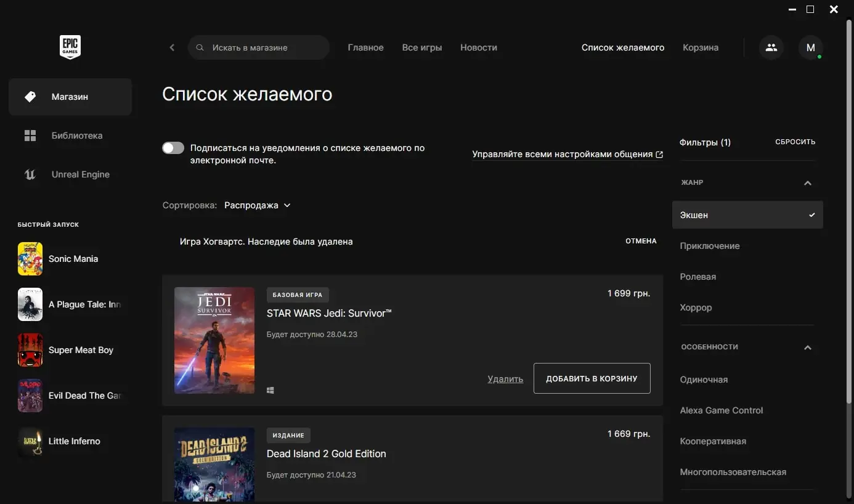The width and height of the screenshot is (854, 504).
Task: Add STAR WARS Jedi: Survivor to cart
Action: (592, 378)
